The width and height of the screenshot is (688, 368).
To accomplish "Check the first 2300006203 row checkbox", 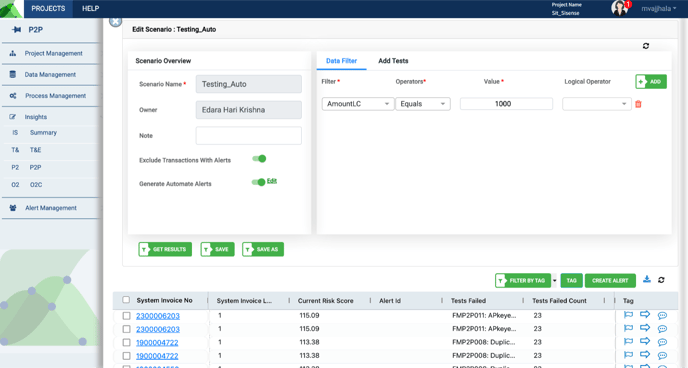I will pos(126,316).
